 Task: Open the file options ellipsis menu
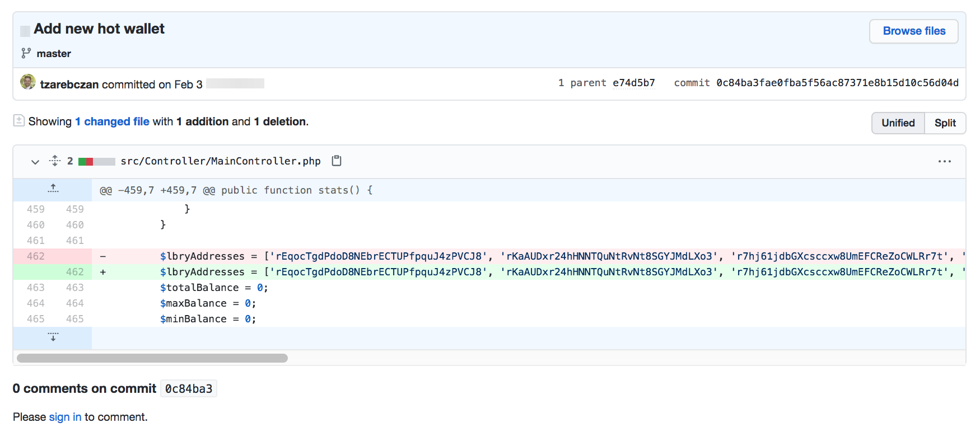point(944,161)
